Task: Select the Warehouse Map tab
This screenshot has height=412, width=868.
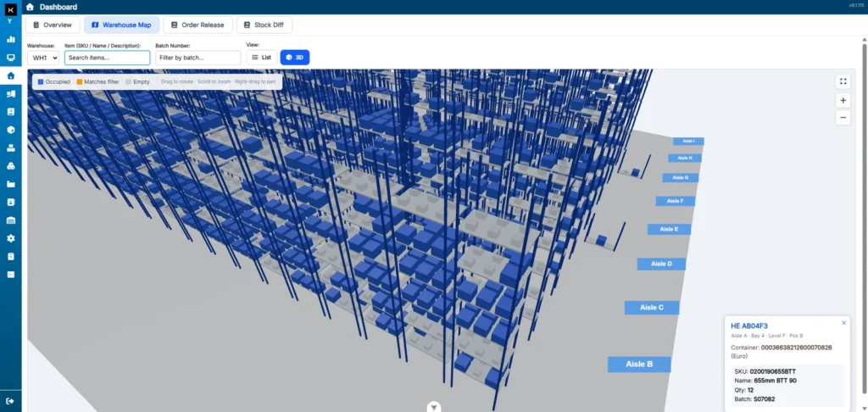Action: click(122, 25)
